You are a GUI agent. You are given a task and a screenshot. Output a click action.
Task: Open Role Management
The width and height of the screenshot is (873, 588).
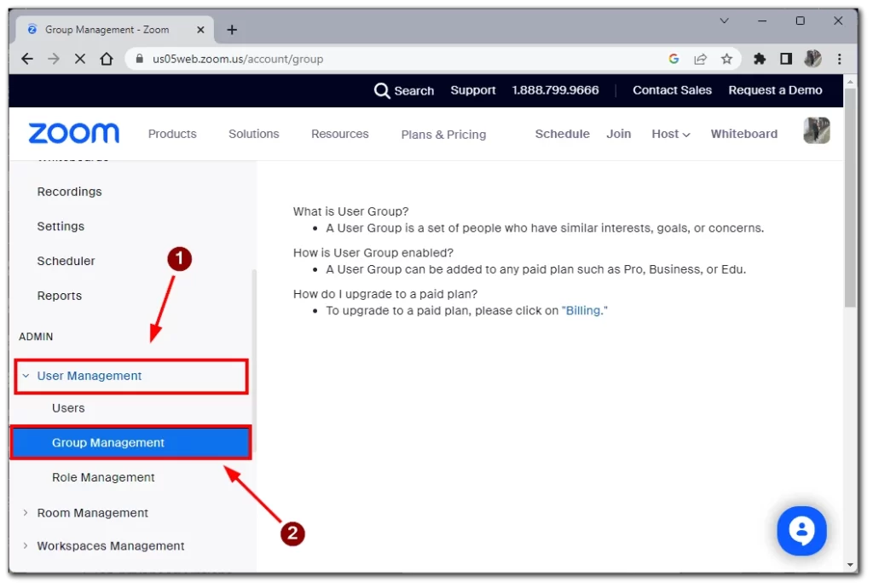pos(103,478)
